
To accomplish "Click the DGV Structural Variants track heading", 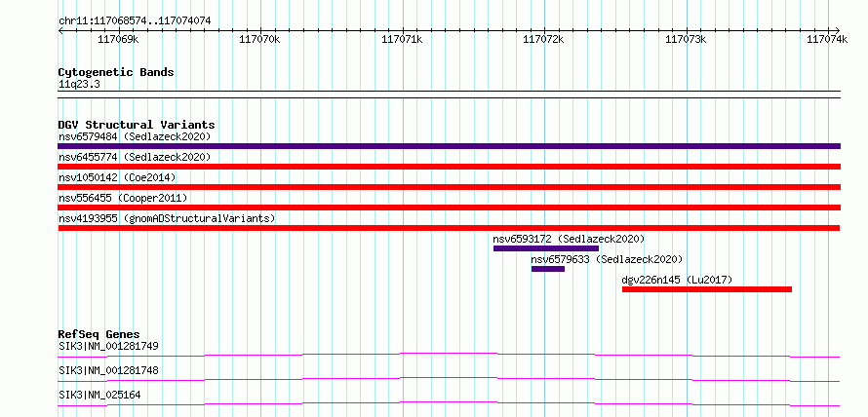I will [137, 125].
